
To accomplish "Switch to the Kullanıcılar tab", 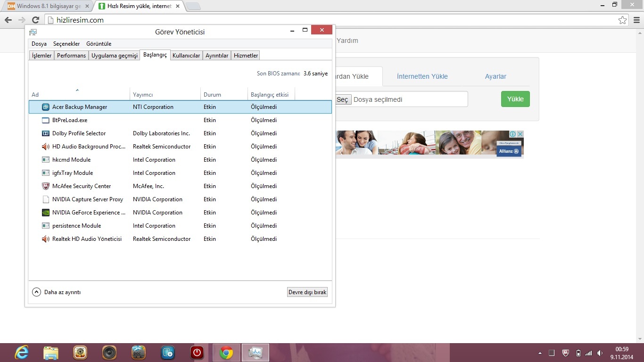I will point(186,56).
